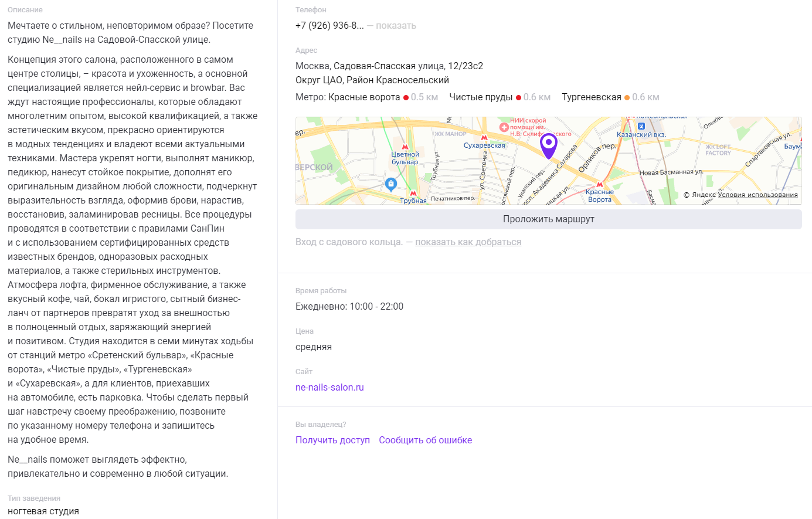The image size is (812, 519).
Task: Open Yandex 'Условия использования' link
Action: pyautogui.click(x=757, y=195)
